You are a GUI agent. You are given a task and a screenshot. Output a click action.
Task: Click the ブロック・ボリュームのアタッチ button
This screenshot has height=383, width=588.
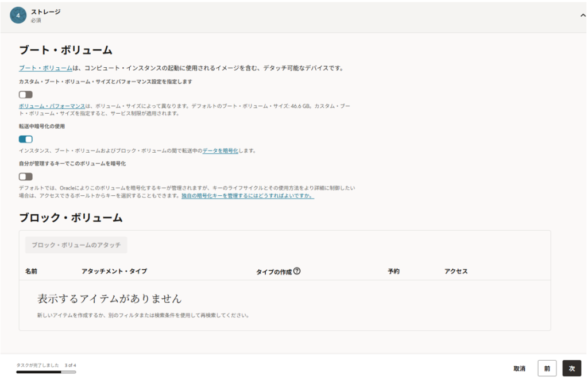pyautogui.click(x=76, y=245)
